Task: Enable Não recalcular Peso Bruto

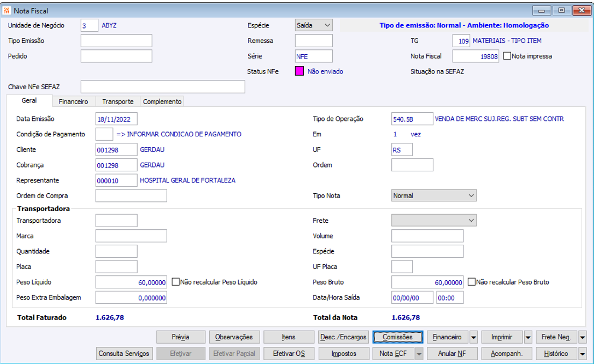Action: (471, 282)
